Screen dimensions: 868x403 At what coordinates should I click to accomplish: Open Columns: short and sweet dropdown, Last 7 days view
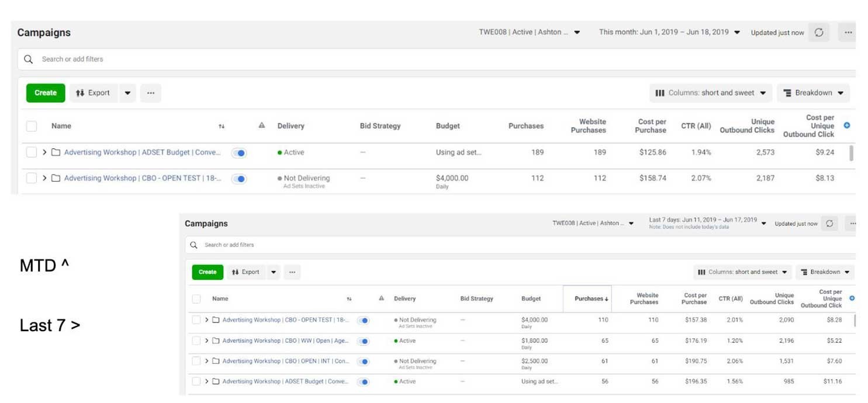[x=743, y=272]
